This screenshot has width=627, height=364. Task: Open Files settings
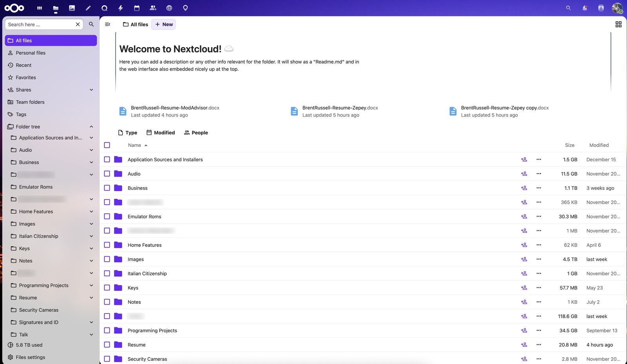pos(51,357)
